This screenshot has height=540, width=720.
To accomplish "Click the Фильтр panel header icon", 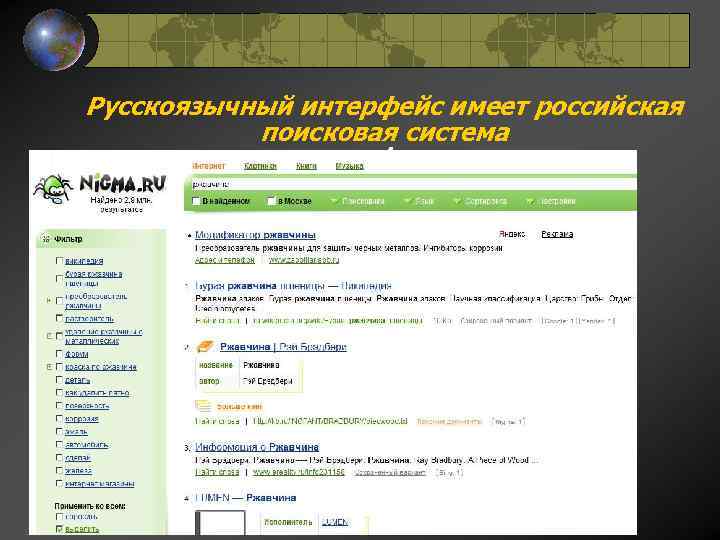I will [46, 239].
